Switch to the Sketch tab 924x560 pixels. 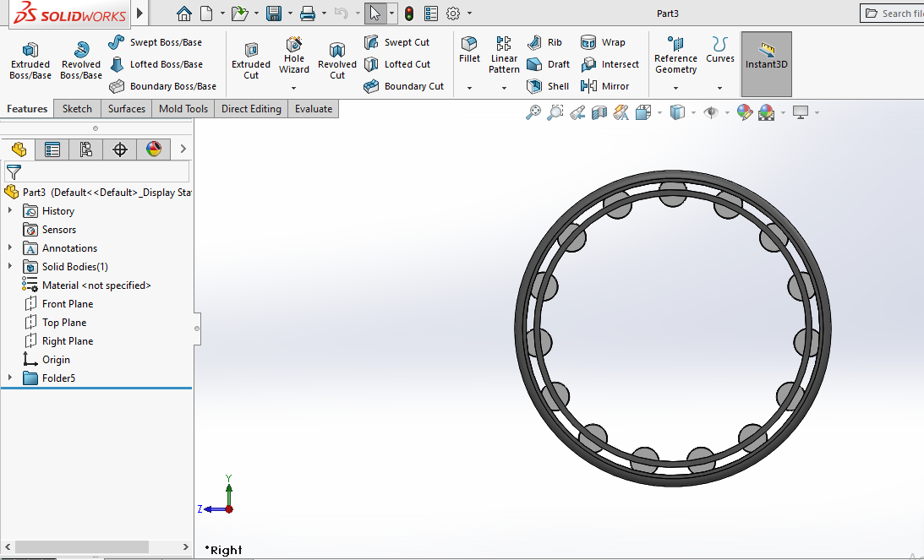tap(77, 109)
